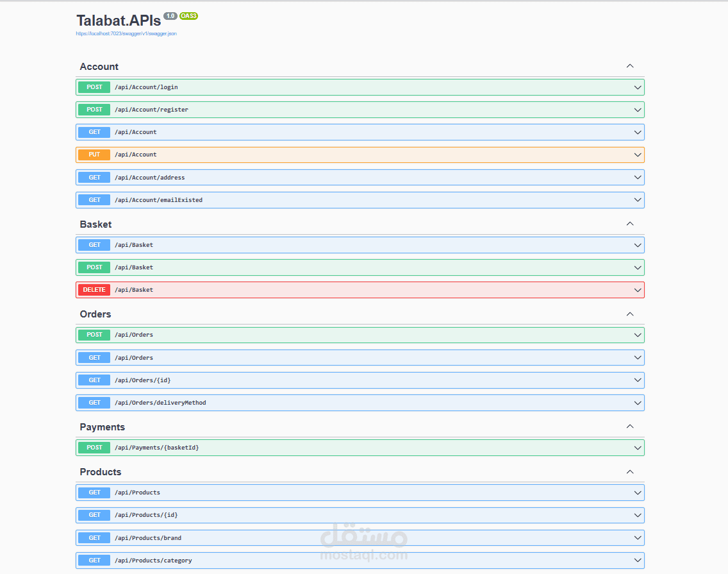
Task: Expand the POST /api/Orders row arrow
Action: [638, 335]
